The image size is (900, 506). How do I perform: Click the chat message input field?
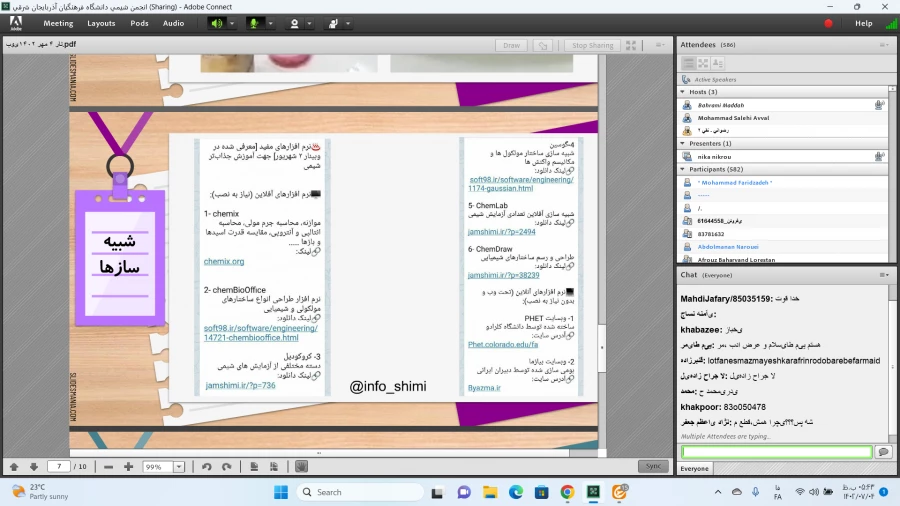[x=776, y=452]
